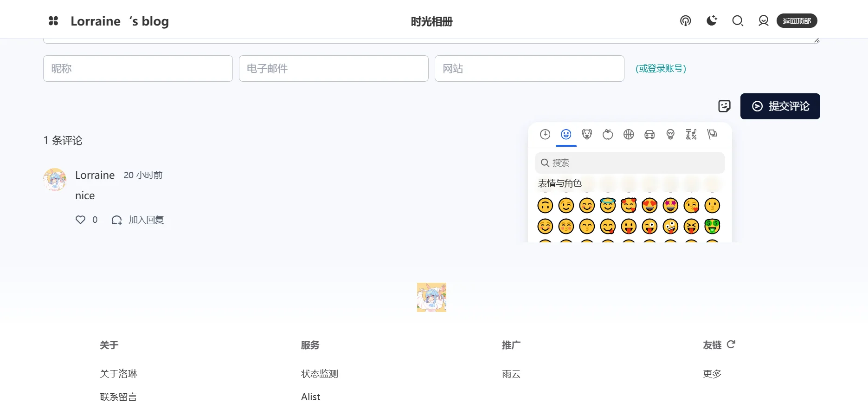Viewport: 868px width, 403px height.
Task: Open the symbols emoji category
Action: [691, 134]
